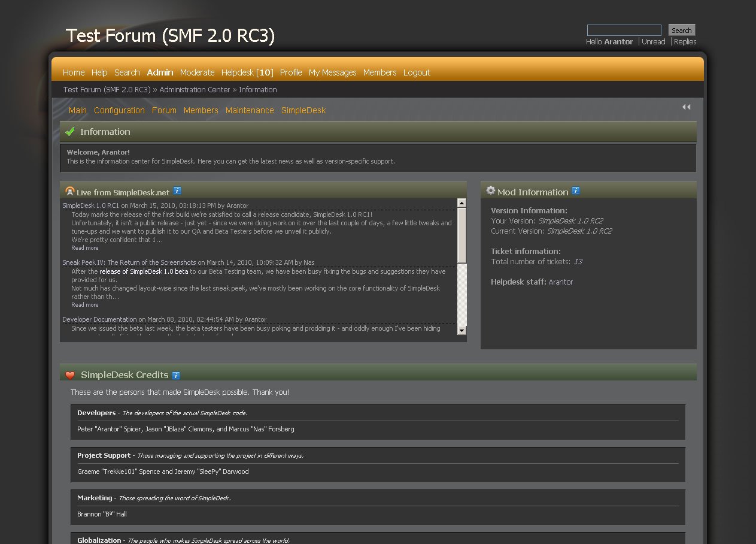
Task: Open the Members admin dropdown menu
Action: [x=201, y=110]
